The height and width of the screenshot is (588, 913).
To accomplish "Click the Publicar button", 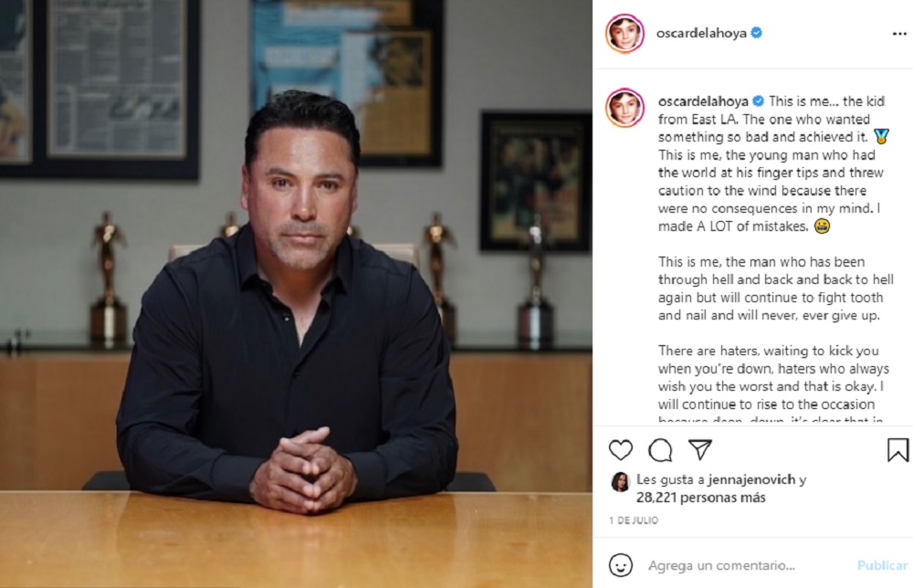I will (x=882, y=565).
